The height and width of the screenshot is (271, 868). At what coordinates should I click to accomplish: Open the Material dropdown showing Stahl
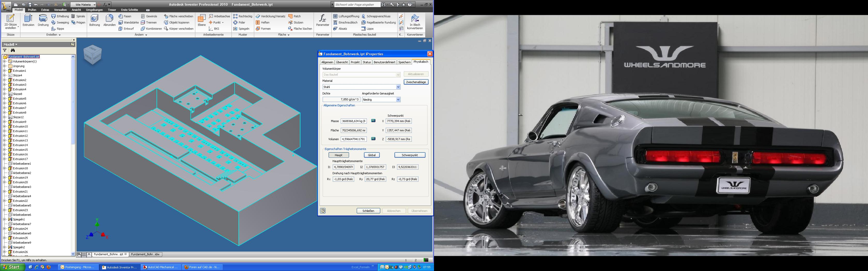coord(361,87)
